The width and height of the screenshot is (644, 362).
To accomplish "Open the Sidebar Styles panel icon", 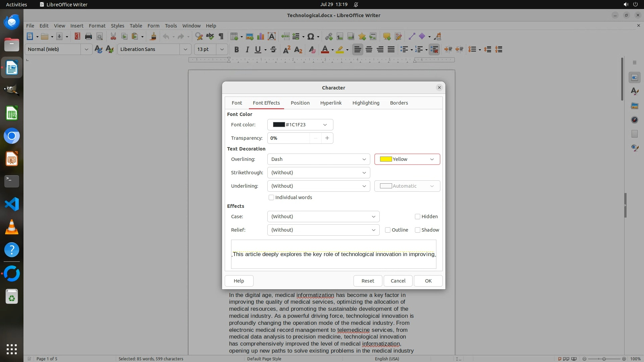I will point(634,92).
